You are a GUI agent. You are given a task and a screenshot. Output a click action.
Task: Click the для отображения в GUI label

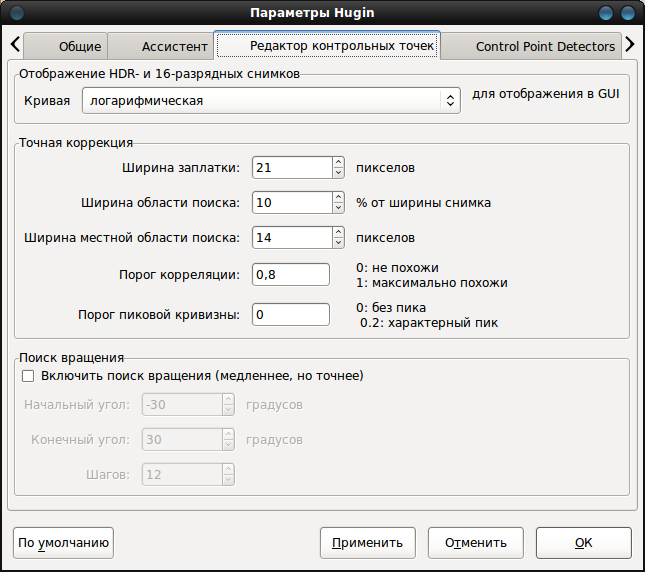tap(545, 94)
